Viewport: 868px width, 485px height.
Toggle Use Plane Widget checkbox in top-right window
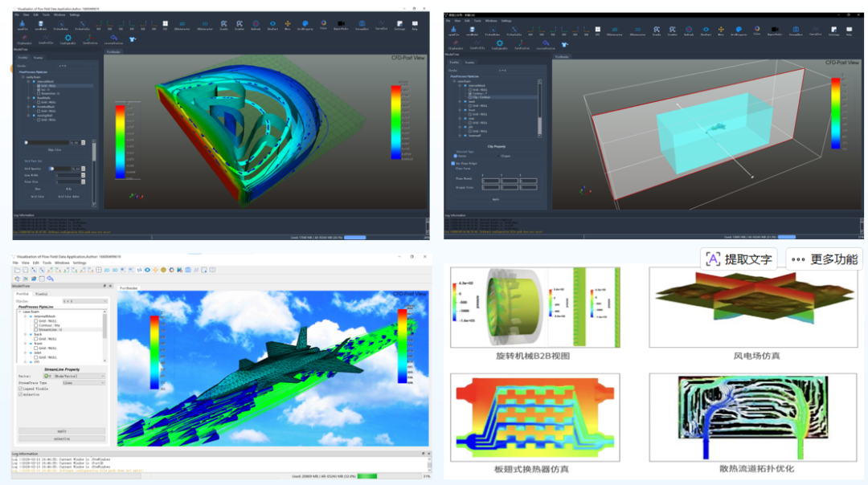point(452,163)
